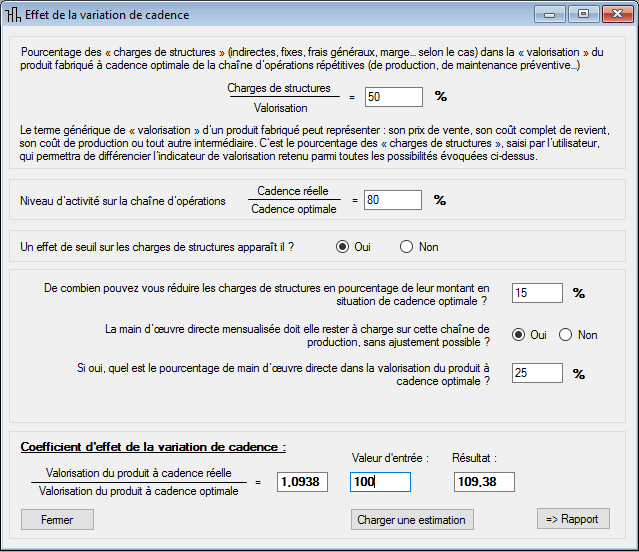This screenshot has height=552, width=639.
Task: Click "Valorisation du produit à cadence optimale" label
Action: pyautogui.click(x=139, y=491)
